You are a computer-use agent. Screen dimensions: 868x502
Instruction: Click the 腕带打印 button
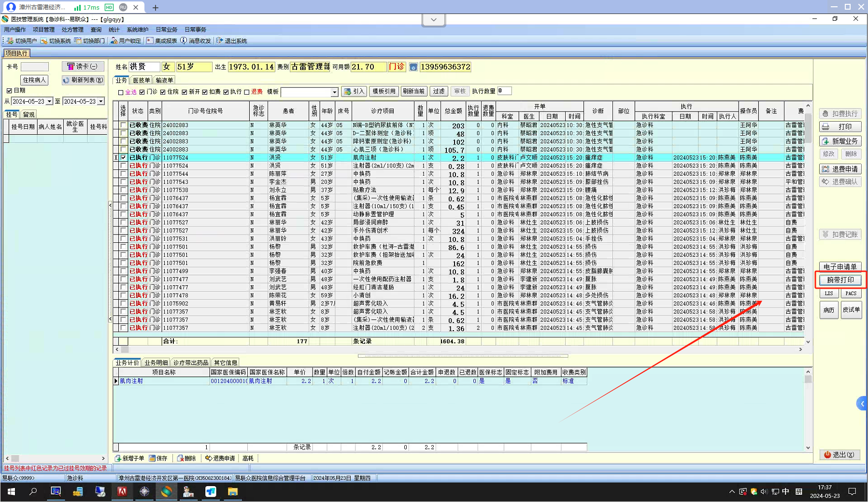point(840,280)
